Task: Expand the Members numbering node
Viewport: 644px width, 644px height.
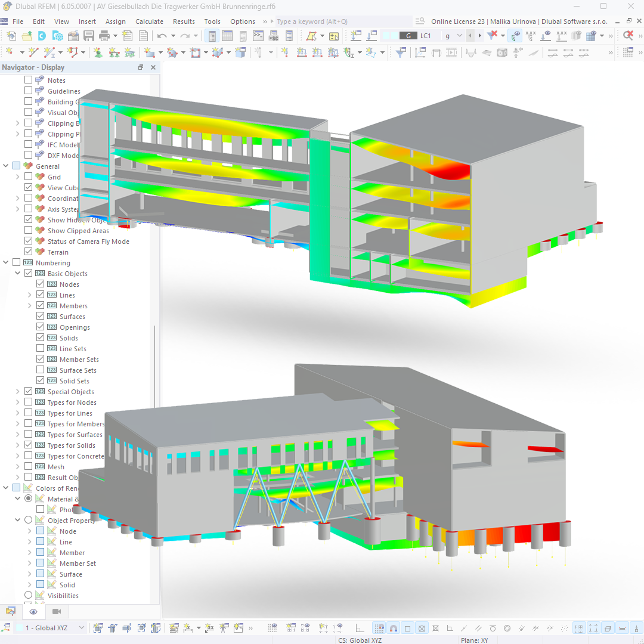Action: [30, 305]
